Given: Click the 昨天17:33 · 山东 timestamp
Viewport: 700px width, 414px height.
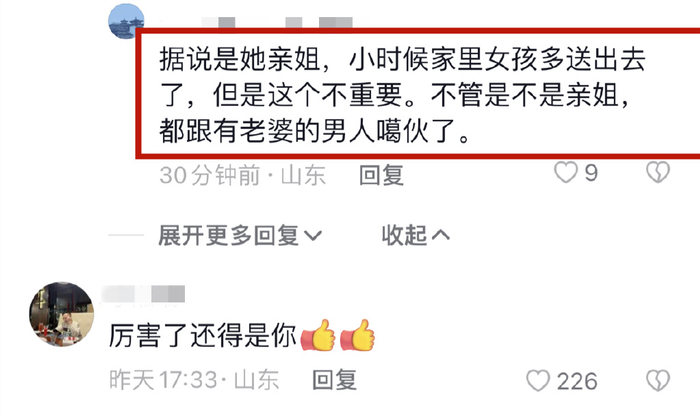Looking at the screenshot, I should click(194, 380).
